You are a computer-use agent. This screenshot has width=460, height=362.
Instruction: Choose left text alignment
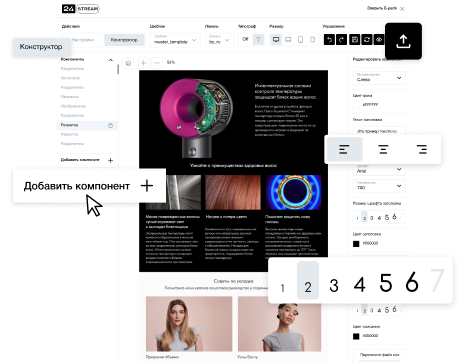(344, 149)
